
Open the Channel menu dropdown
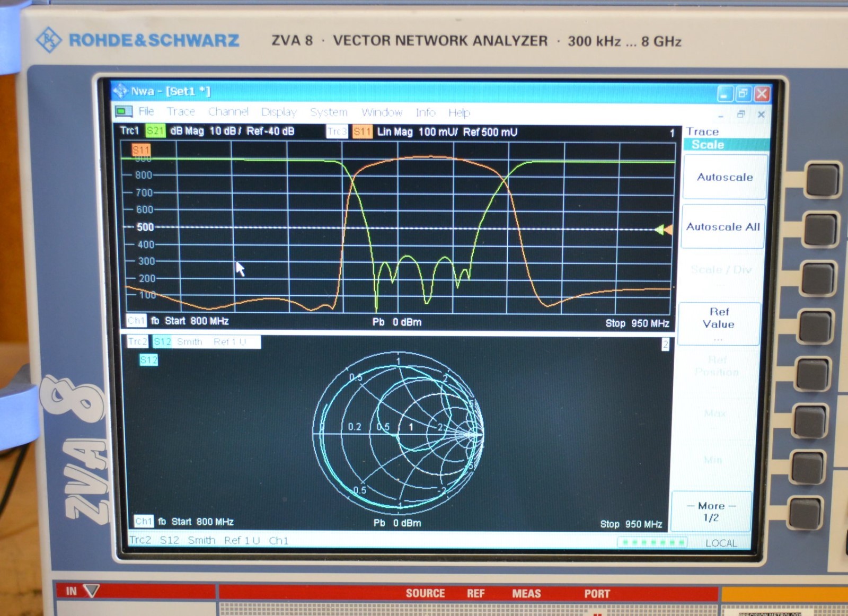click(x=229, y=112)
